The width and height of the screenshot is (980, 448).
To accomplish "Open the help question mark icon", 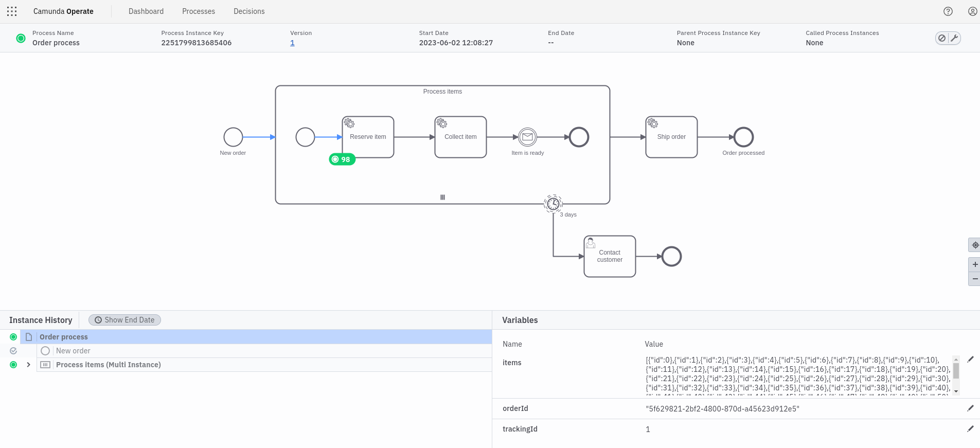I will pos(948,11).
